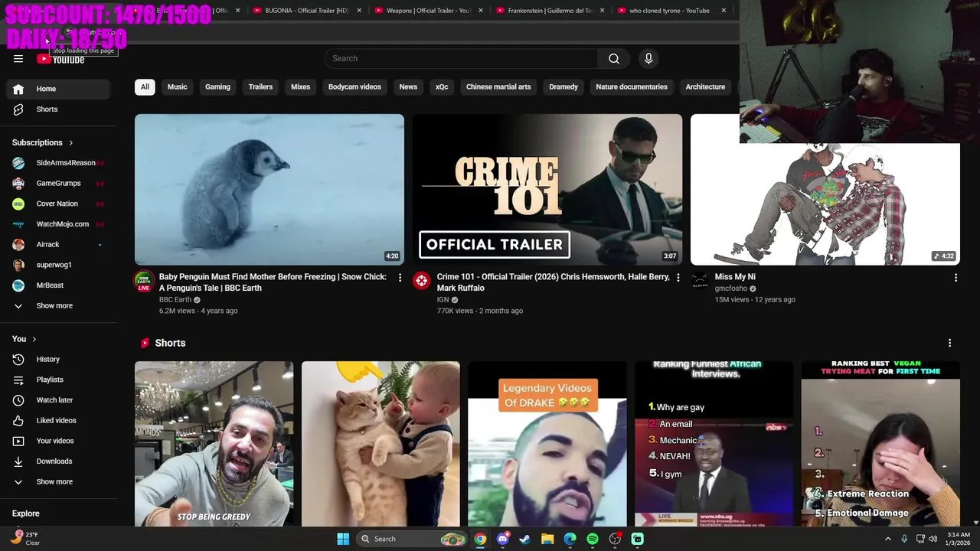Select the Gaming filter chip

pos(217,86)
